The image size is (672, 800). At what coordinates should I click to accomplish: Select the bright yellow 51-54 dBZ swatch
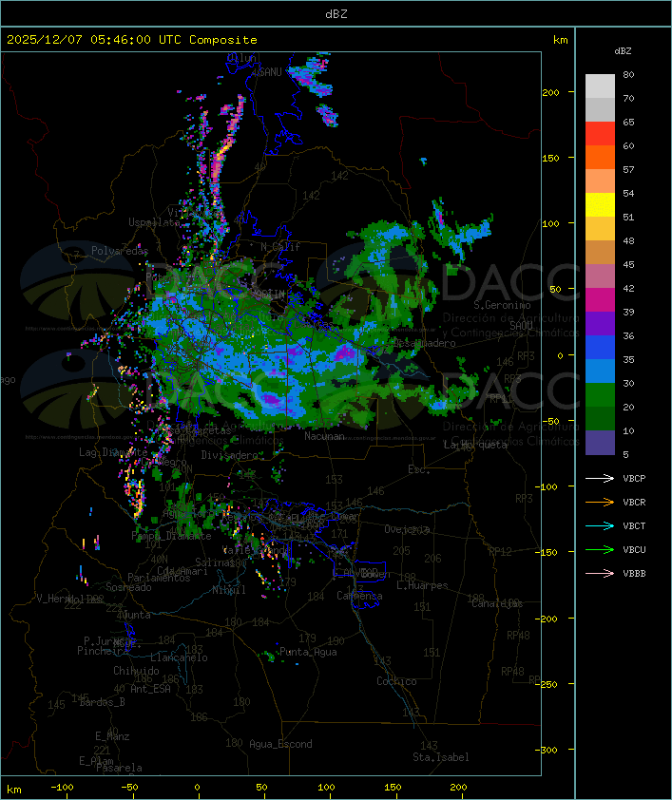[600, 205]
